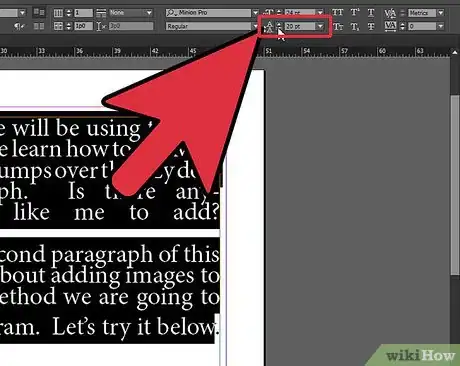
Task: Click the scroll up arrow
Action: pos(455,52)
